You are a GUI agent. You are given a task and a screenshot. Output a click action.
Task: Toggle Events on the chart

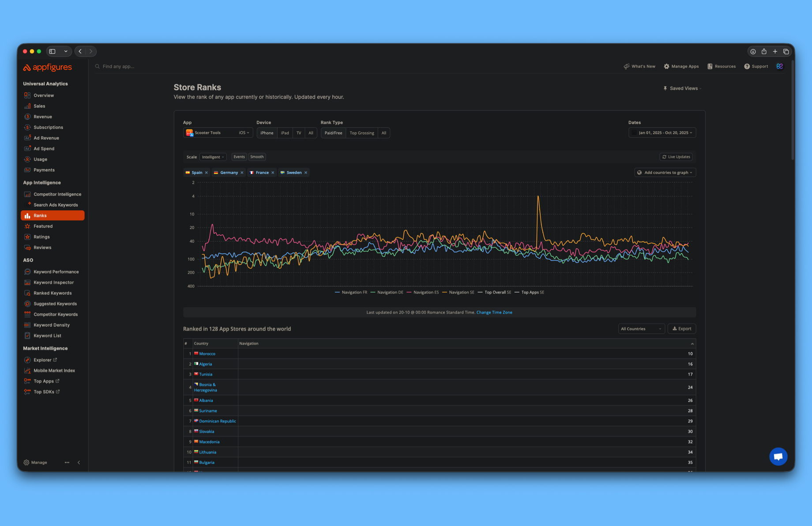[239, 157]
